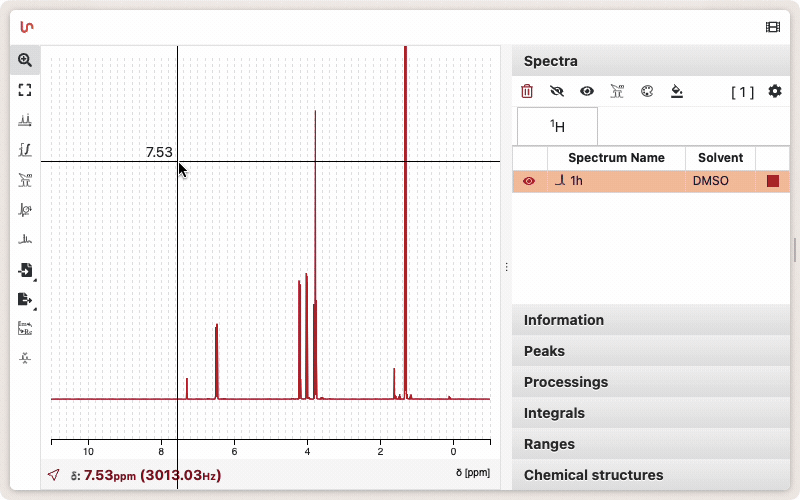Open the import menu dropdown

click(25, 270)
